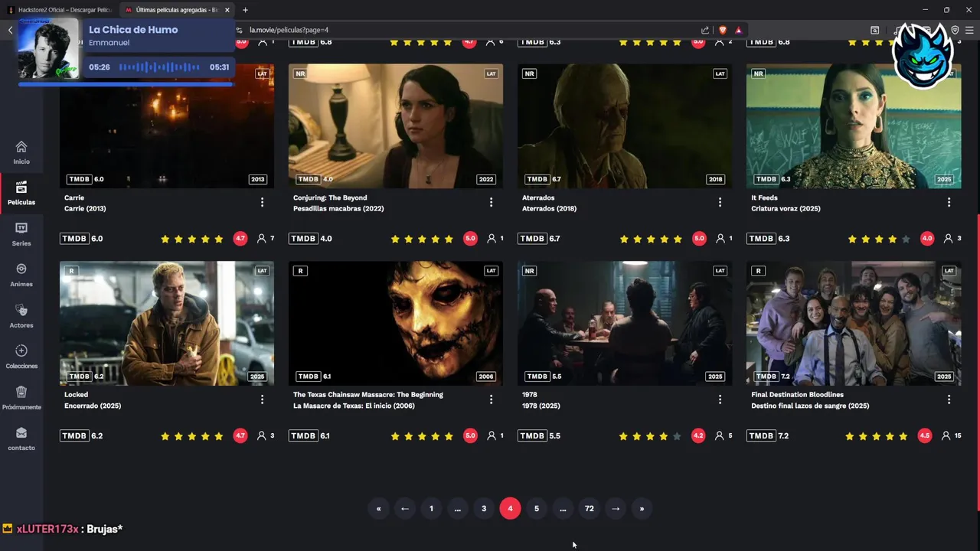Screen dimensions: 980x551
Task: Click the site settings icon left of the URL
Action: (239, 30)
